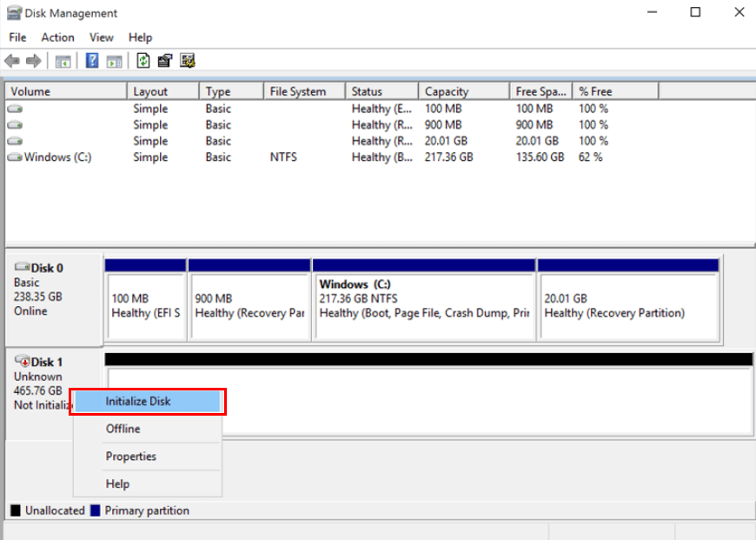Select the 900 MB Recovery partition block
This screenshot has width=756, height=540.
point(249,300)
